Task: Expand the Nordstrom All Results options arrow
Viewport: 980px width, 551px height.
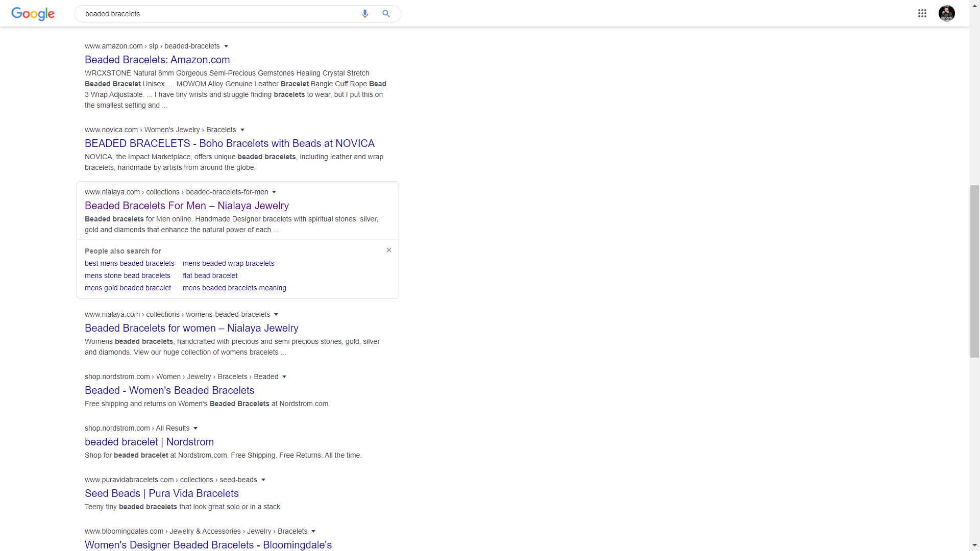Action: [195, 429]
